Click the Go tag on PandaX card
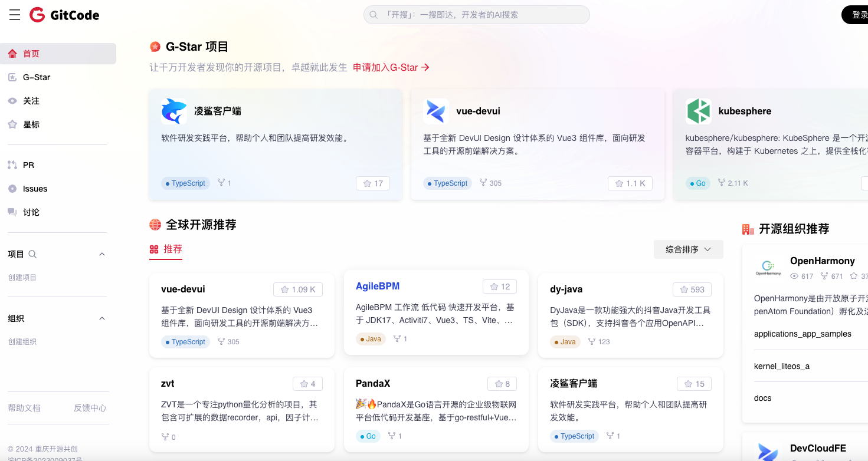The height and width of the screenshot is (461, 868). 368,436
